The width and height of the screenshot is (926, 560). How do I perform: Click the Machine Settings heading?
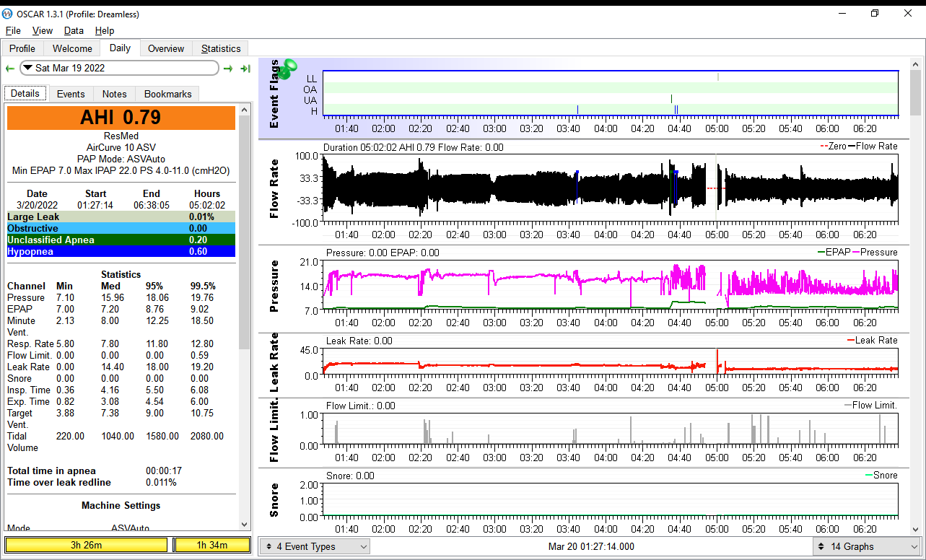121,505
